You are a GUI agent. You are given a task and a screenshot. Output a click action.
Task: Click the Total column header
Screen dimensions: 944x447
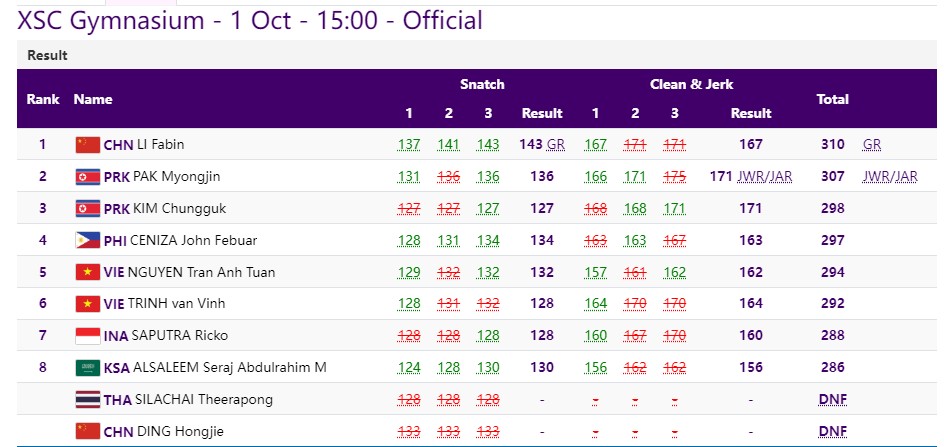coord(833,99)
